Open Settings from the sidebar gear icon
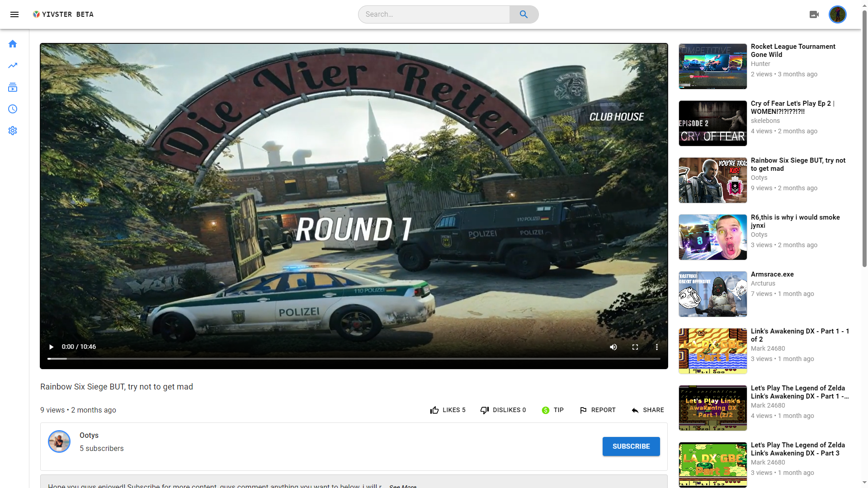Screen dimensions: 868x488 pos(13,131)
